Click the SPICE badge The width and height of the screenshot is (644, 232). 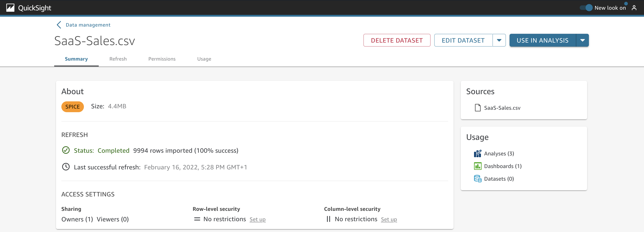point(72,107)
